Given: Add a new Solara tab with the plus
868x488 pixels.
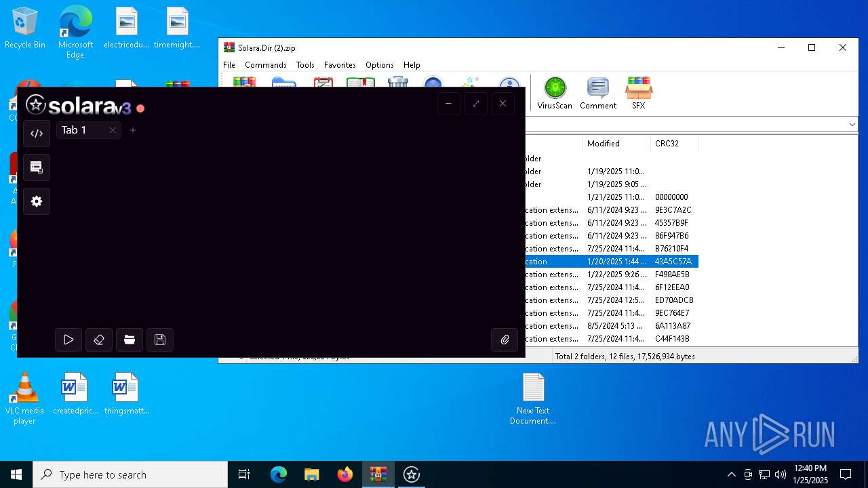Looking at the screenshot, I should click(133, 130).
